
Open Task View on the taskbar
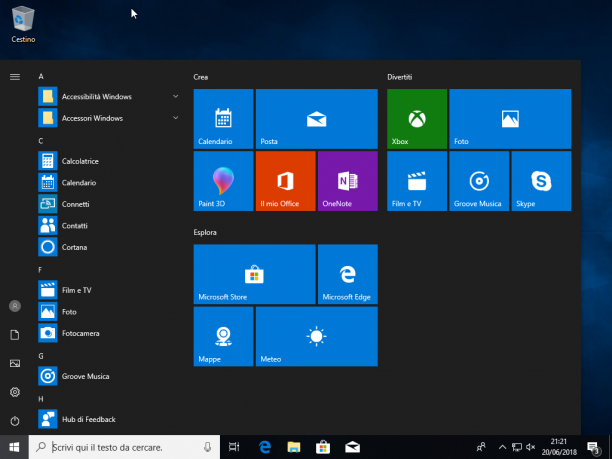pyautogui.click(x=234, y=447)
